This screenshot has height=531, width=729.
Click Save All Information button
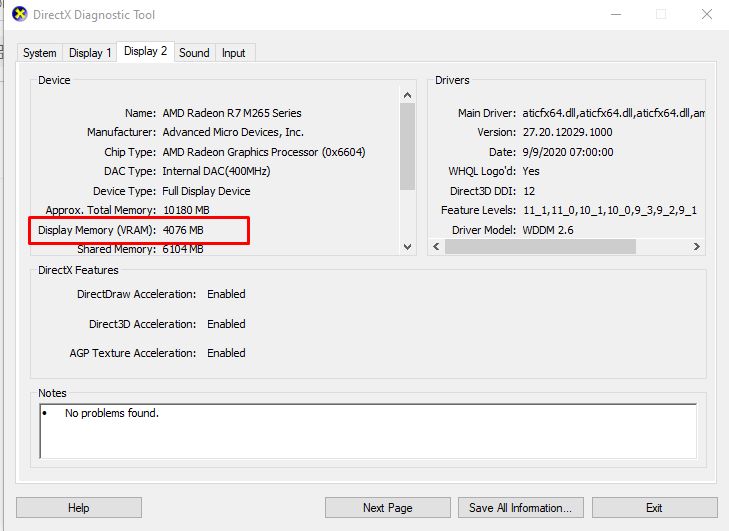coord(520,508)
